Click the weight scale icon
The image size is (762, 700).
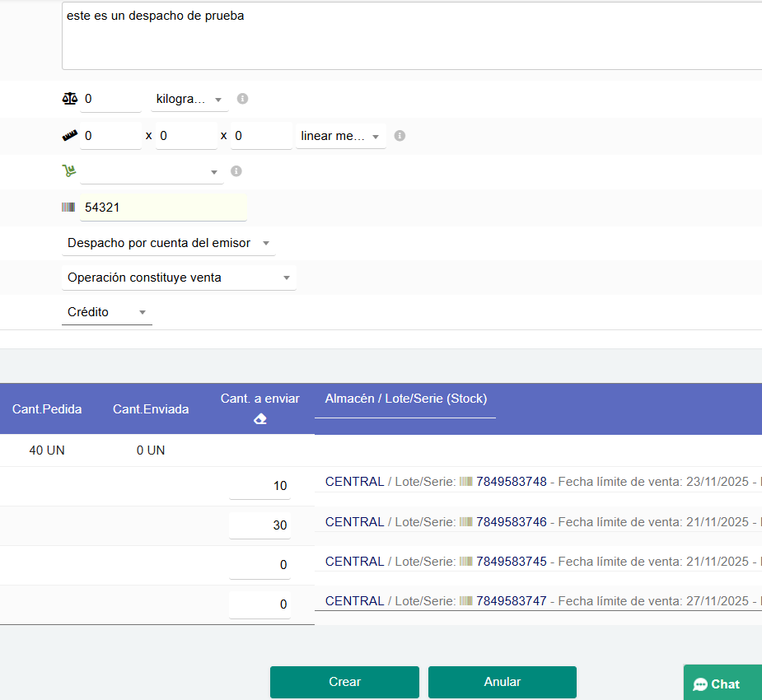[69, 99]
